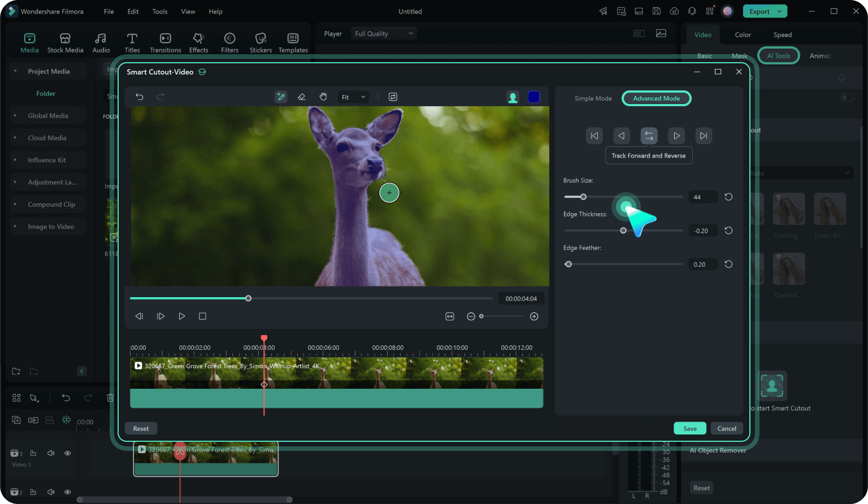Click the Edge Thickness value field -0.20
The image size is (868, 504).
click(703, 231)
